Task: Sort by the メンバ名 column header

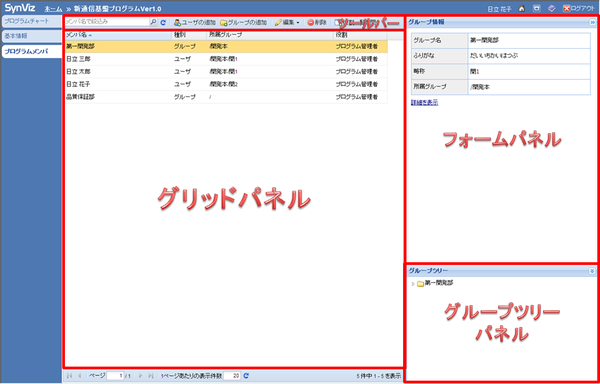Action: pos(117,36)
